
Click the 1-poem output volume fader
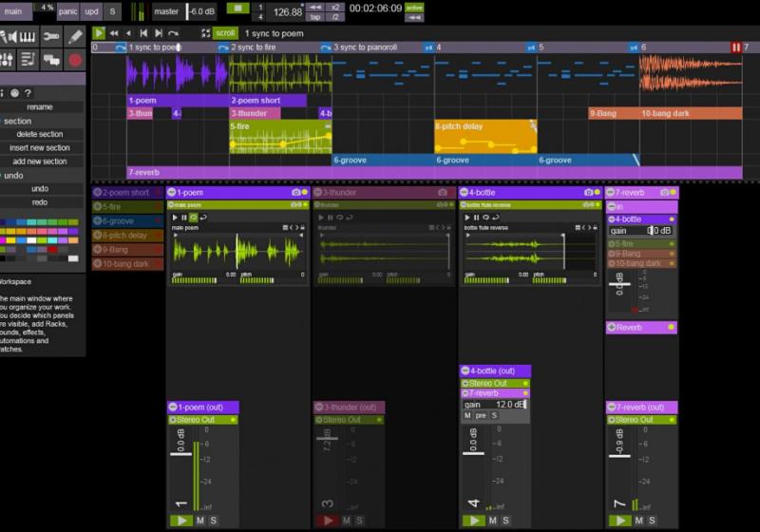[x=180, y=454]
